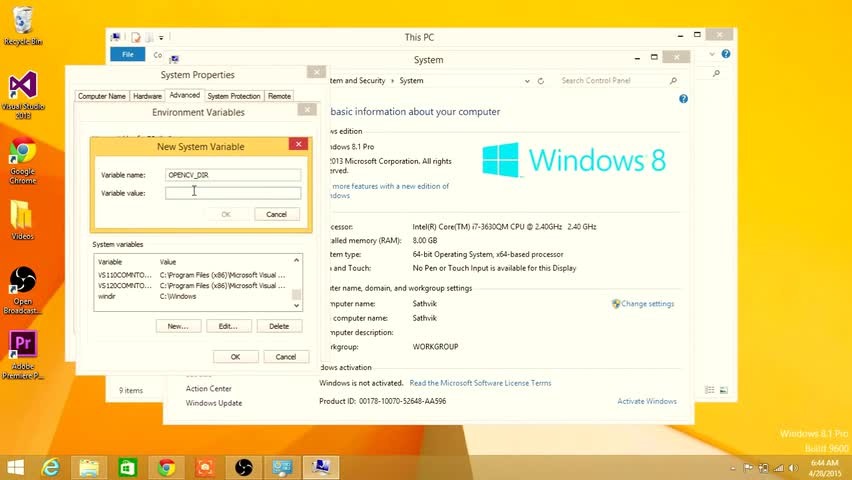This screenshot has width=852, height=480.
Task: Show hidden system tray icons
Action: pyautogui.click(x=732, y=468)
